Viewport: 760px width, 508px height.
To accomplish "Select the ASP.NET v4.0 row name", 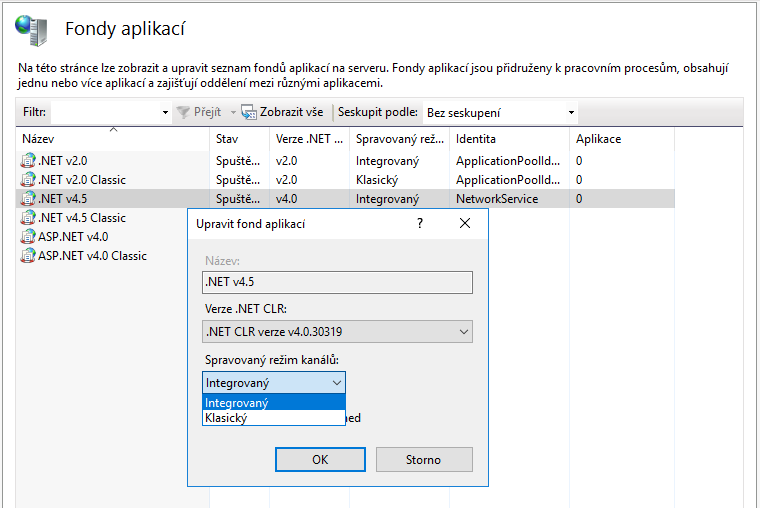I will (x=73, y=237).
